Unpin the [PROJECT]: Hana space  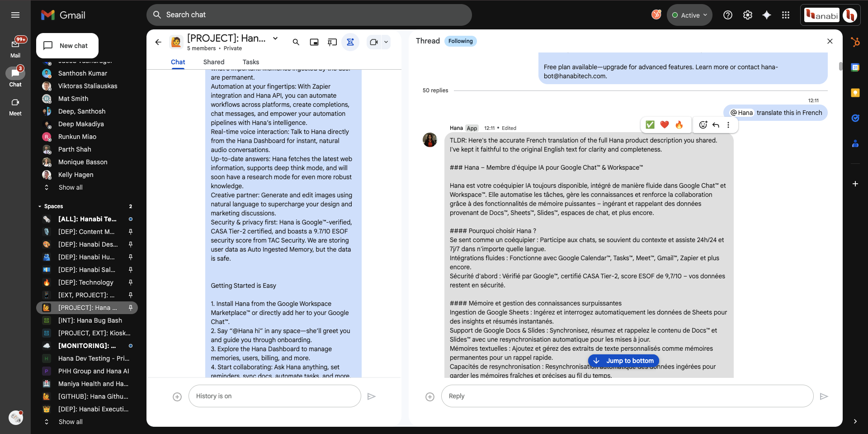[x=131, y=308]
